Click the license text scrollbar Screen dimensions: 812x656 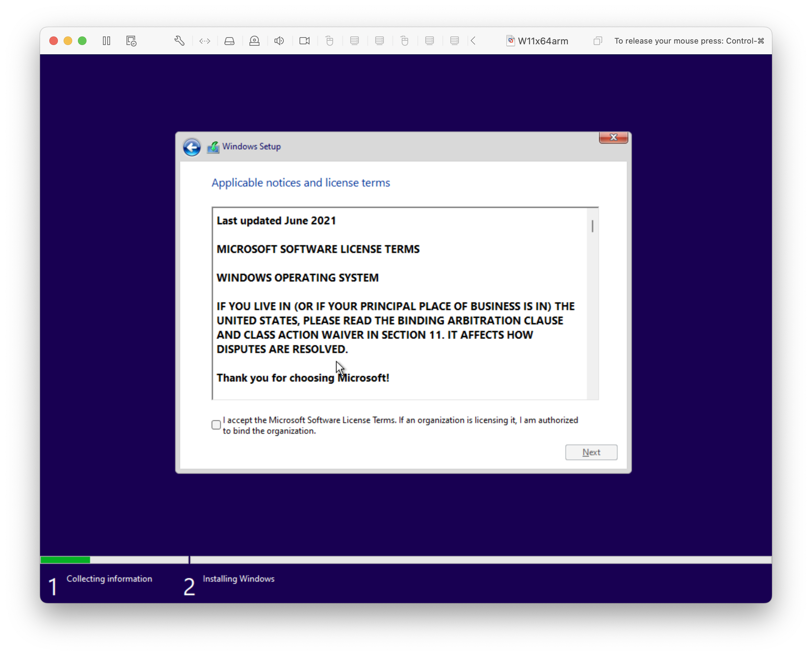point(592,226)
